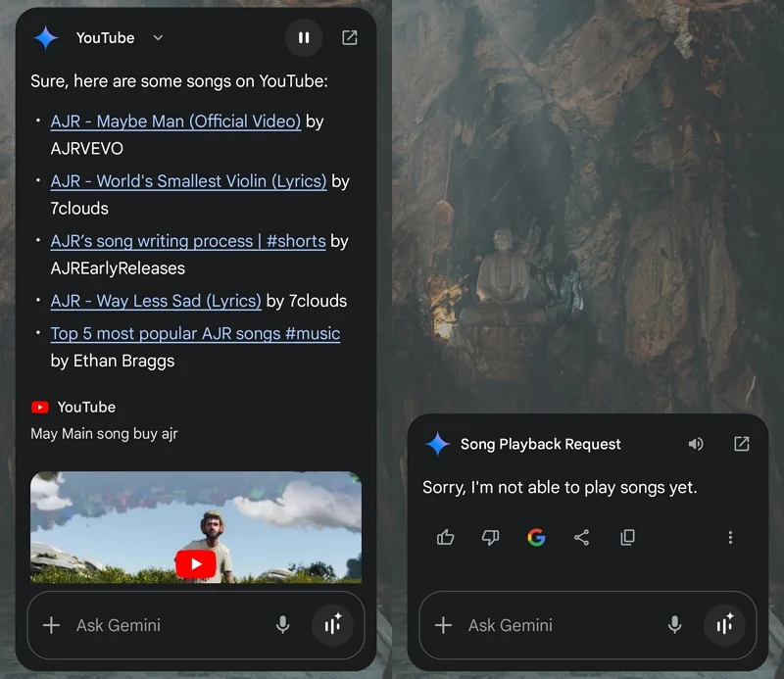Click the AJRVEVO channel name text
This screenshot has height=679, width=784.
click(87, 149)
